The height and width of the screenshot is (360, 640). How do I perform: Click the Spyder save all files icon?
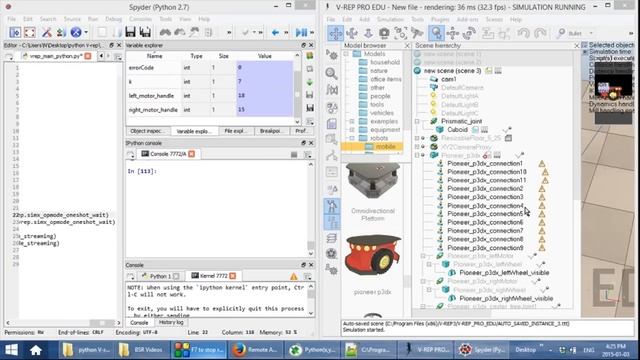pyautogui.click(x=145, y=32)
